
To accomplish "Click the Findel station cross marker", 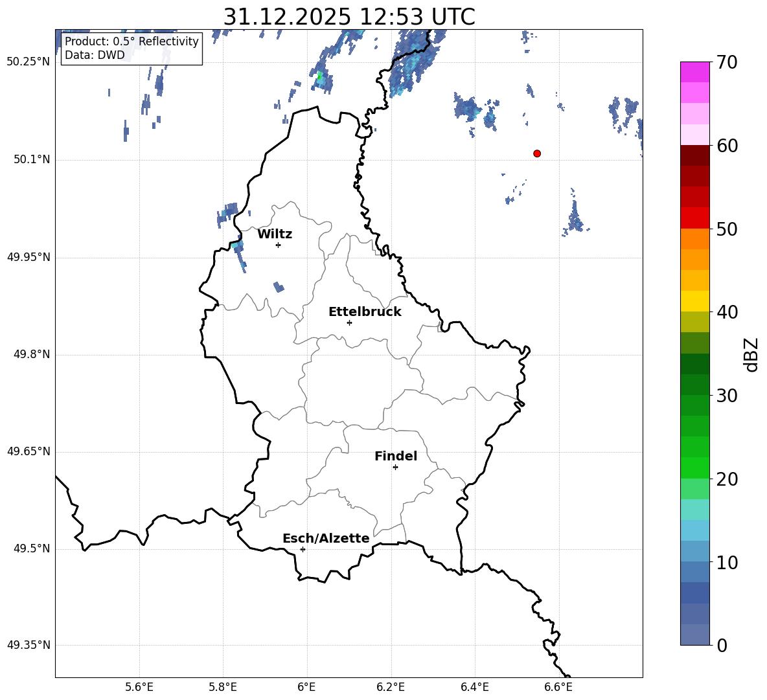I will point(395,468).
